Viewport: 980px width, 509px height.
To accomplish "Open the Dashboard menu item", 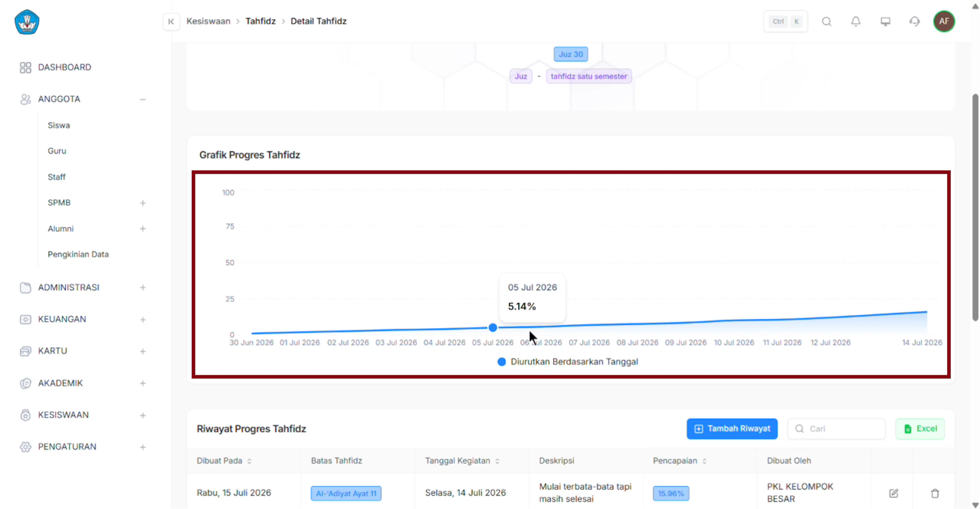I will pos(65,67).
